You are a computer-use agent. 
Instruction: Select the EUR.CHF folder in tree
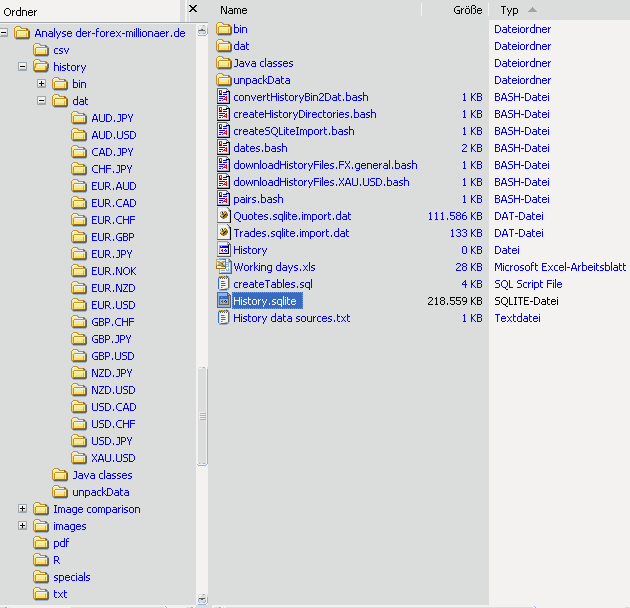coord(113,220)
